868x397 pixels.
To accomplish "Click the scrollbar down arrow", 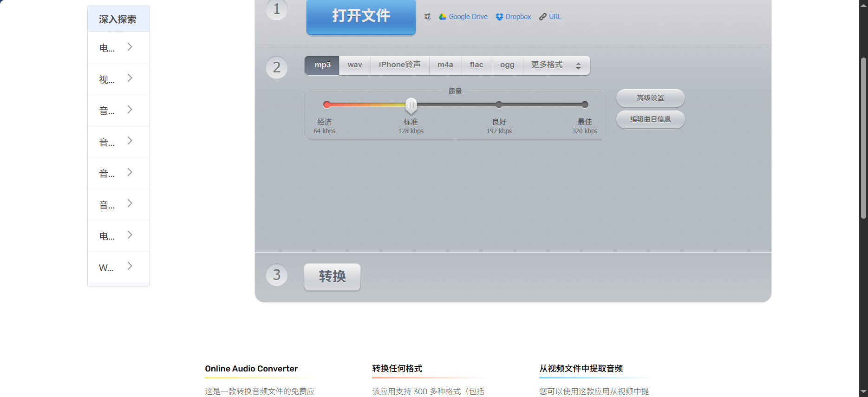I will pyautogui.click(x=863, y=392).
